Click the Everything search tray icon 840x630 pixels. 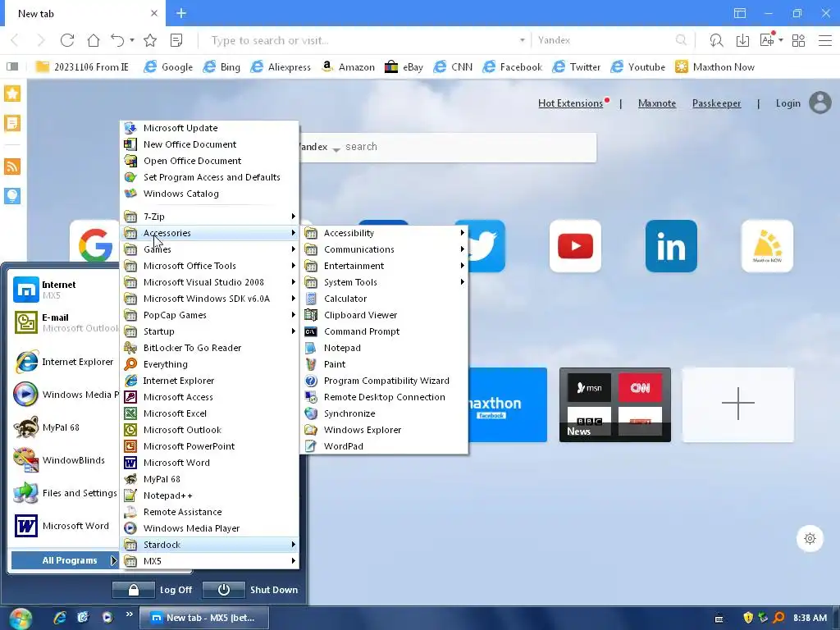click(x=779, y=618)
